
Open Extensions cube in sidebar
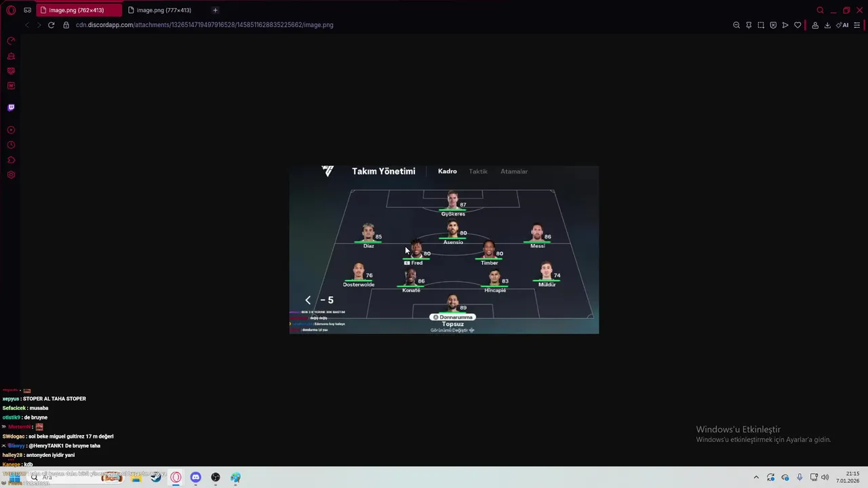pos(11,160)
